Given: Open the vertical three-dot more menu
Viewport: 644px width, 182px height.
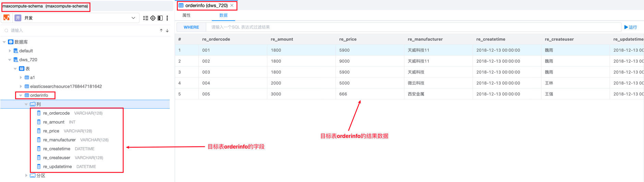Looking at the screenshot, I should (x=167, y=18).
